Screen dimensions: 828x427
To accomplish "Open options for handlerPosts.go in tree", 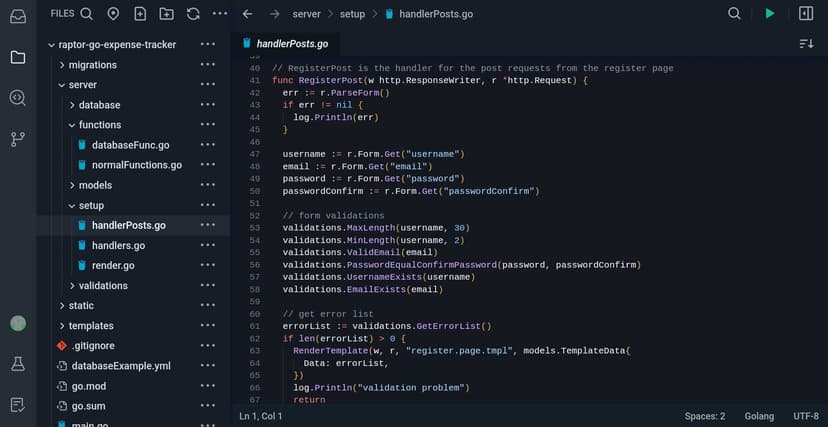I will click(x=208, y=225).
